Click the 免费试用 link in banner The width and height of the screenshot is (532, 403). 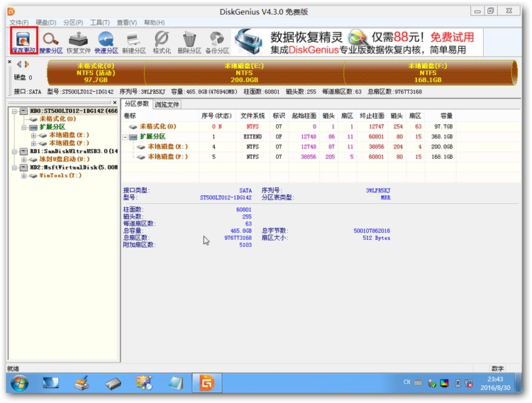coord(453,37)
